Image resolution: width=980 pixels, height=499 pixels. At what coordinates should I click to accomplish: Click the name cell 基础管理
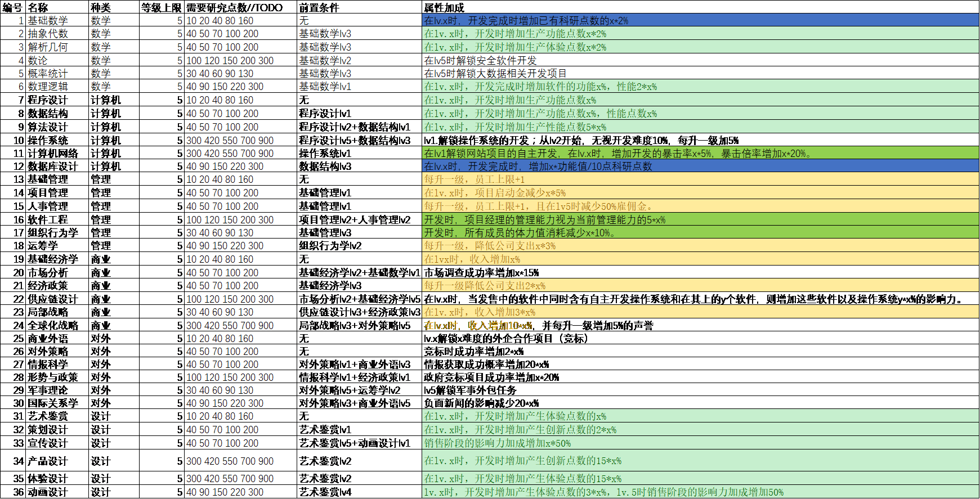coord(57,179)
